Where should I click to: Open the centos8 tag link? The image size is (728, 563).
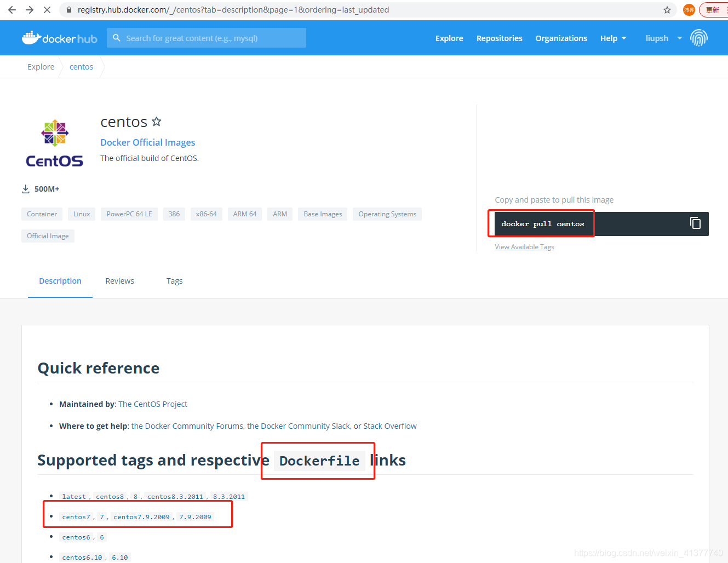tap(110, 497)
